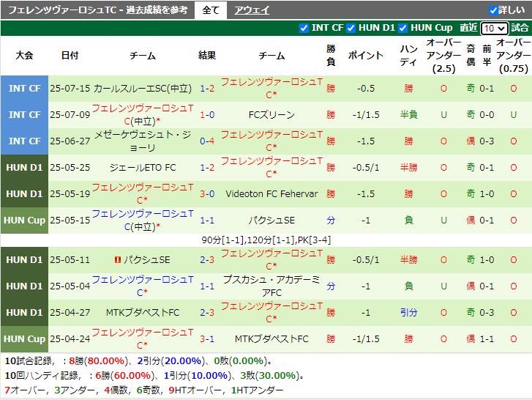
Task: Click the 10試合記録 summary line
Action: pos(138,361)
